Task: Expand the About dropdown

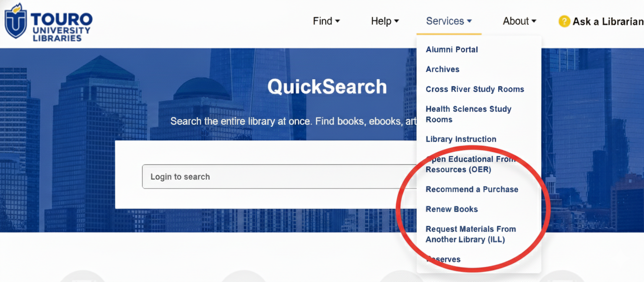Action: 519,21
